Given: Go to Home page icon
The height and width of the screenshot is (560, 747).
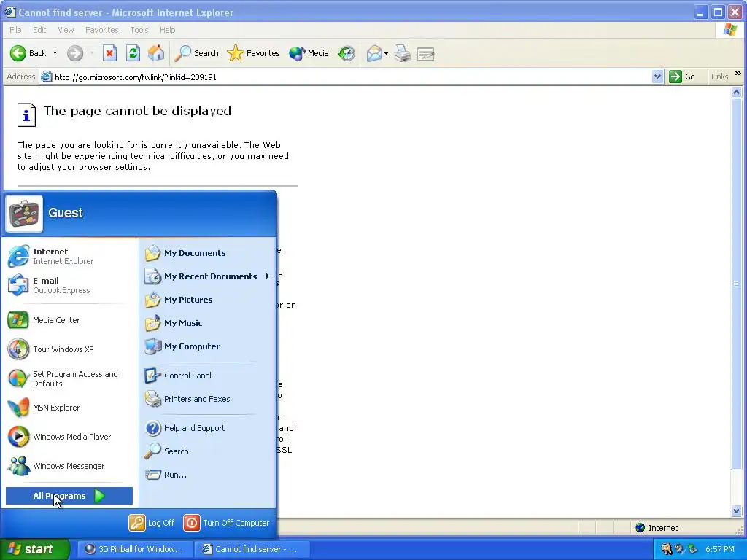Looking at the screenshot, I should [x=156, y=53].
